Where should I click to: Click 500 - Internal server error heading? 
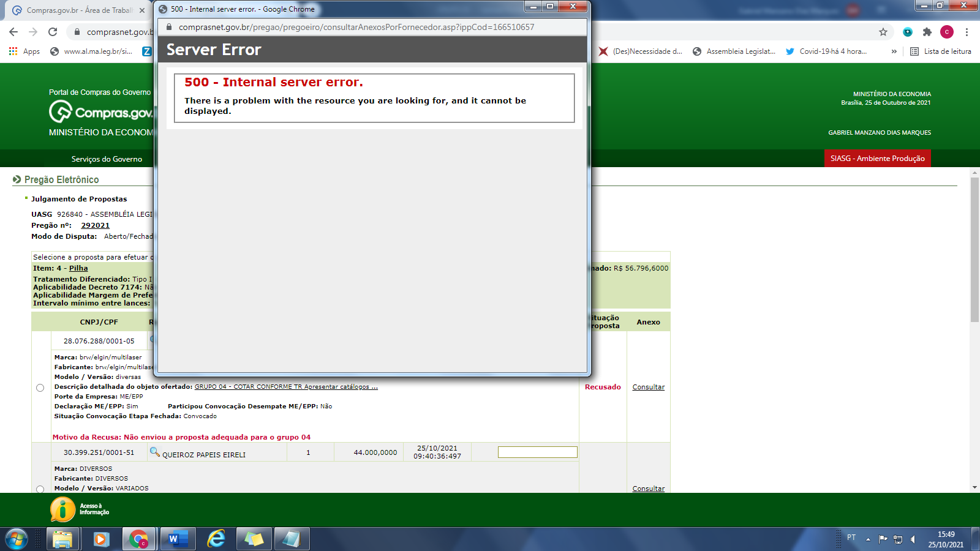point(273,82)
